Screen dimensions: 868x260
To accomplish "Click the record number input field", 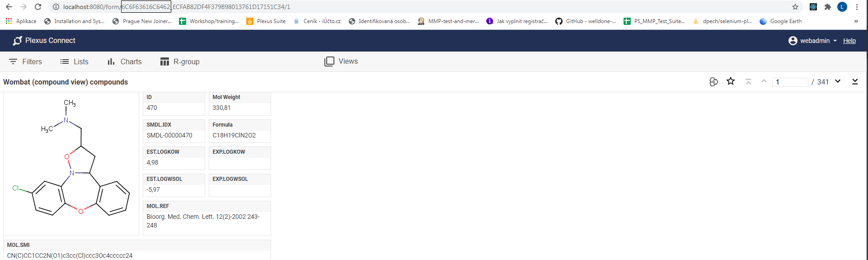I will click(x=790, y=82).
